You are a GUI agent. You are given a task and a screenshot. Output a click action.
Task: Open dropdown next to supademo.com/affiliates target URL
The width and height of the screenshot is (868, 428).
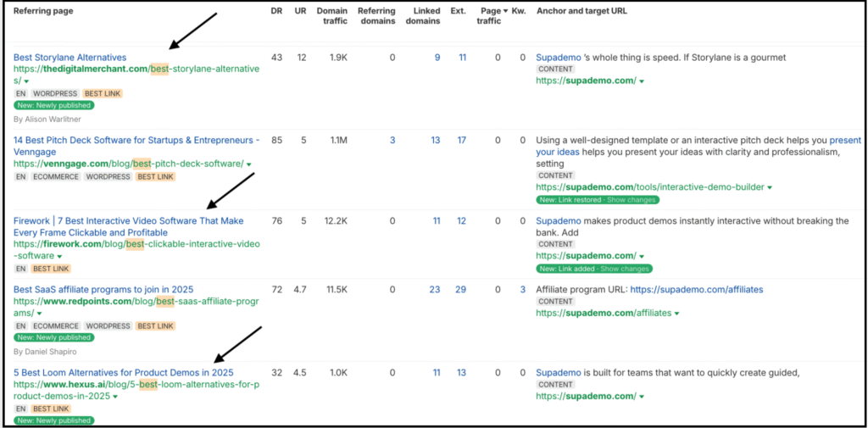click(676, 314)
